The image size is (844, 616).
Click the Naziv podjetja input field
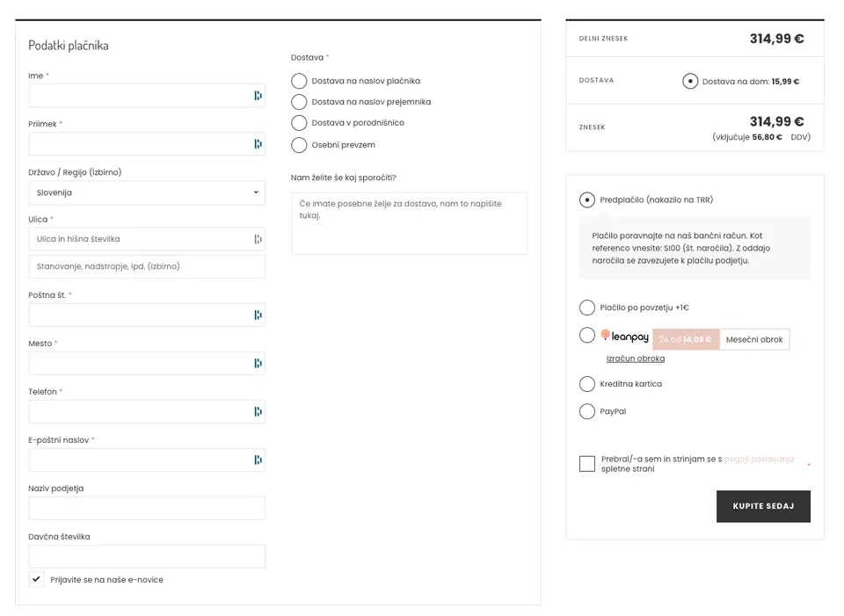tap(147, 509)
